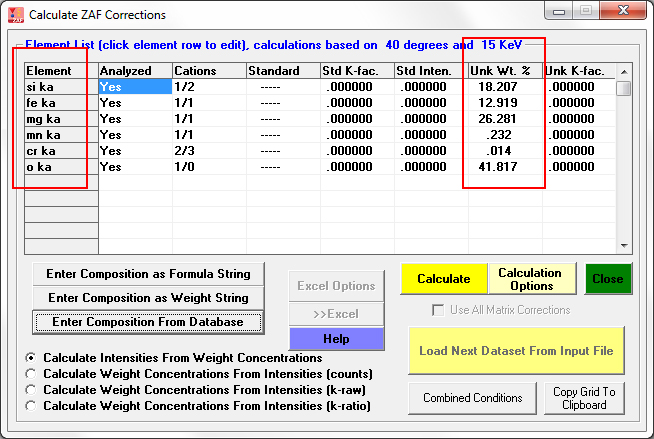Click the green Close button
Screen dimensions: 654x439
[607, 279]
